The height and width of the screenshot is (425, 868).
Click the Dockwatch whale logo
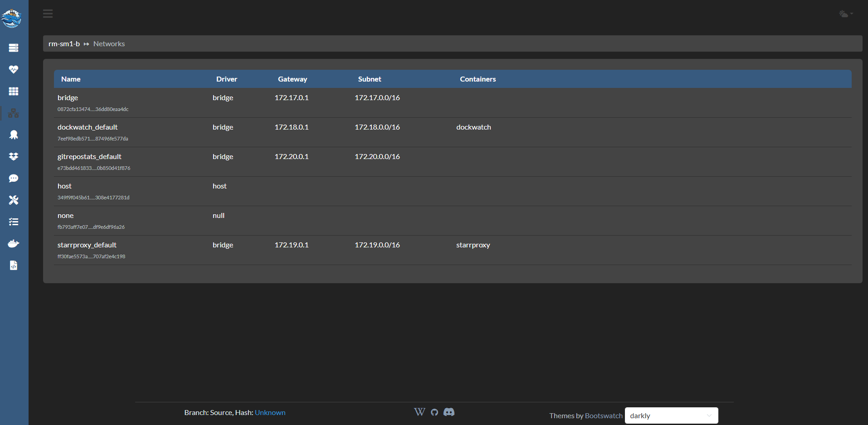coord(11,18)
